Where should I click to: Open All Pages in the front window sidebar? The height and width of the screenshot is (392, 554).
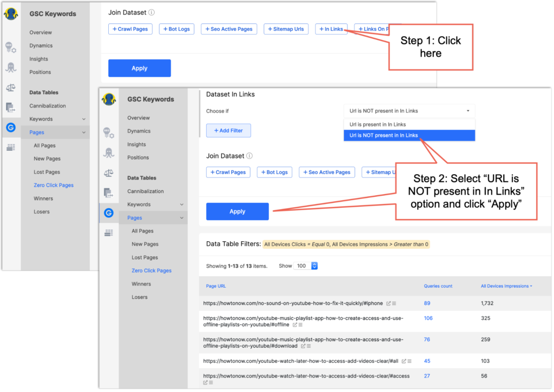[143, 231]
